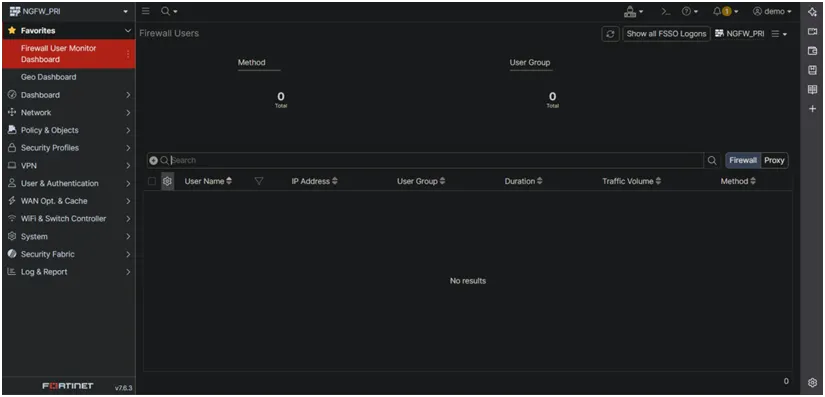This screenshot has width=825, height=397.
Task: Open the CLI console icon
Action: click(x=666, y=12)
